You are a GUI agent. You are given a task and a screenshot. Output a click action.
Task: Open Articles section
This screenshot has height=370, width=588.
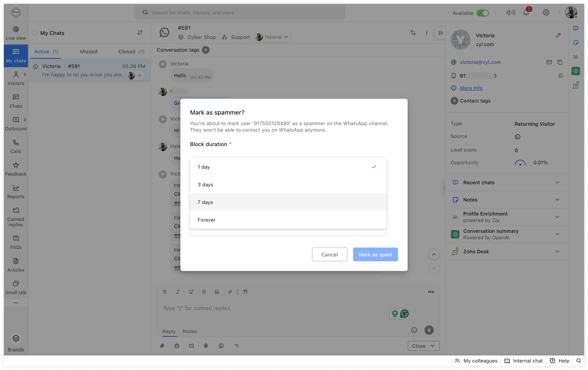(16, 265)
